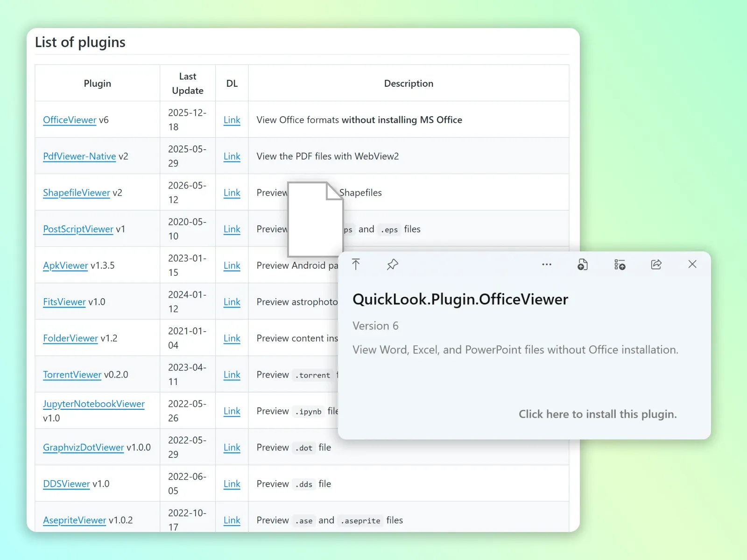Click the blank file icon thumbnail
This screenshot has height=560, width=747.
pyautogui.click(x=316, y=219)
